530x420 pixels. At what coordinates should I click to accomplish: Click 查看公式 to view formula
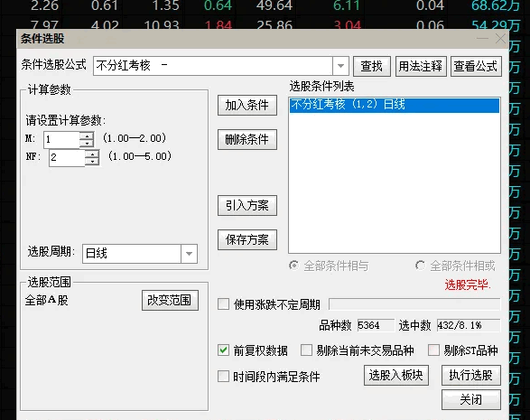coord(476,66)
